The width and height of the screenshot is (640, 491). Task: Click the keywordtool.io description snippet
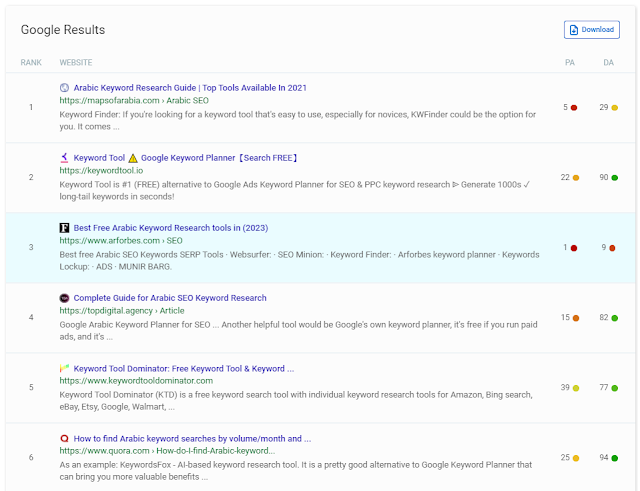(295, 191)
